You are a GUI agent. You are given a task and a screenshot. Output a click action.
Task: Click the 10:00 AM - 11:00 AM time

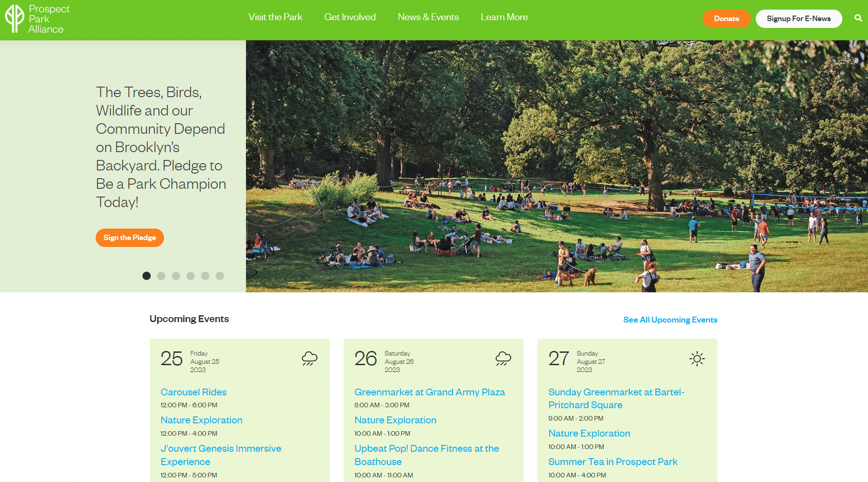click(x=383, y=475)
